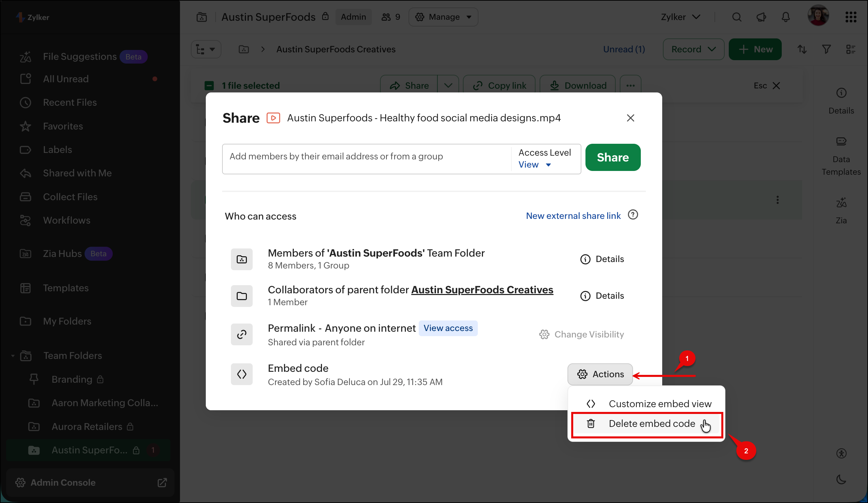Open the underlined Austin SuperFoods Creatives link

(482, 290)
